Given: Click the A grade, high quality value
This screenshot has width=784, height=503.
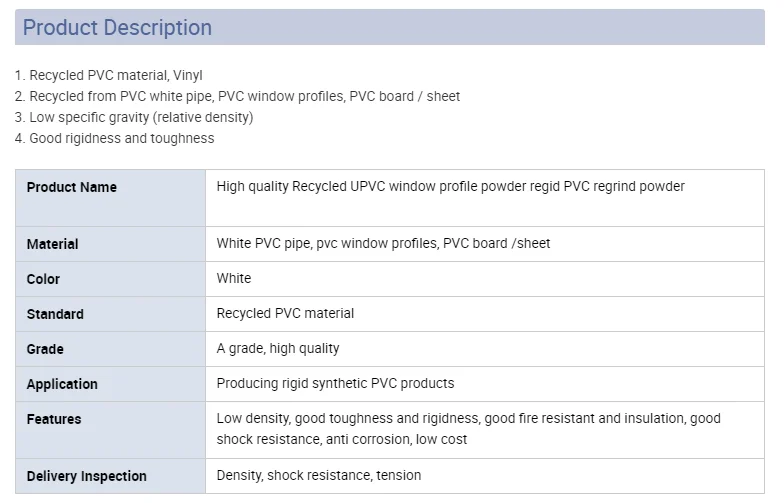Looking at the screenshot, I should pyautogui.click(x=278, y=348).
